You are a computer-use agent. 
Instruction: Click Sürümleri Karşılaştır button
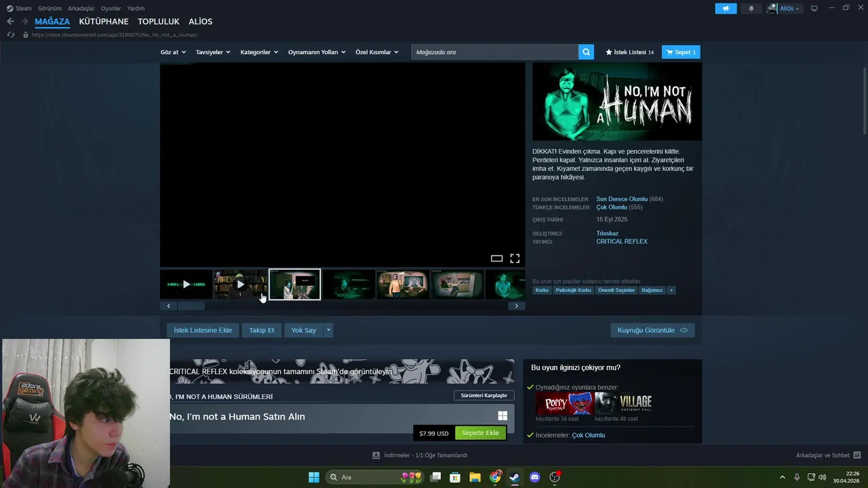point(484,395)
